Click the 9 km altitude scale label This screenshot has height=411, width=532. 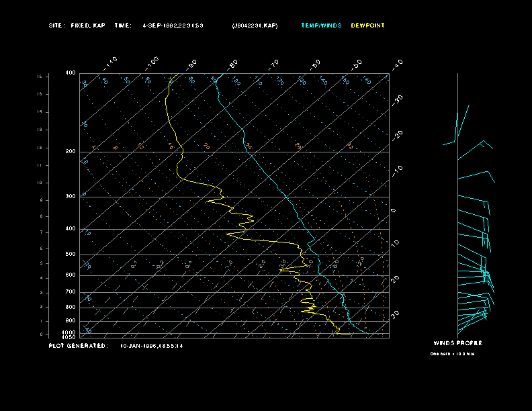pos(42,200)
